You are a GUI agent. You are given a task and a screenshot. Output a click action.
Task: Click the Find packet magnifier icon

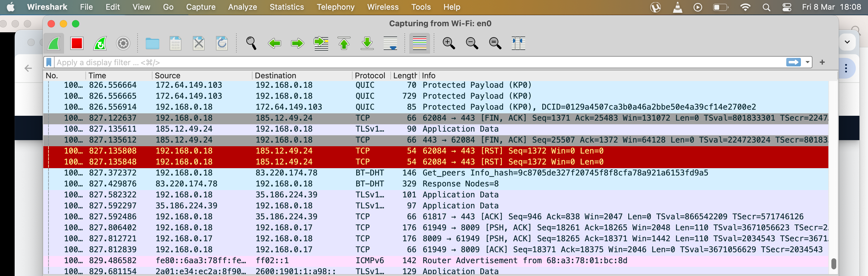click(x=251, y=44)
